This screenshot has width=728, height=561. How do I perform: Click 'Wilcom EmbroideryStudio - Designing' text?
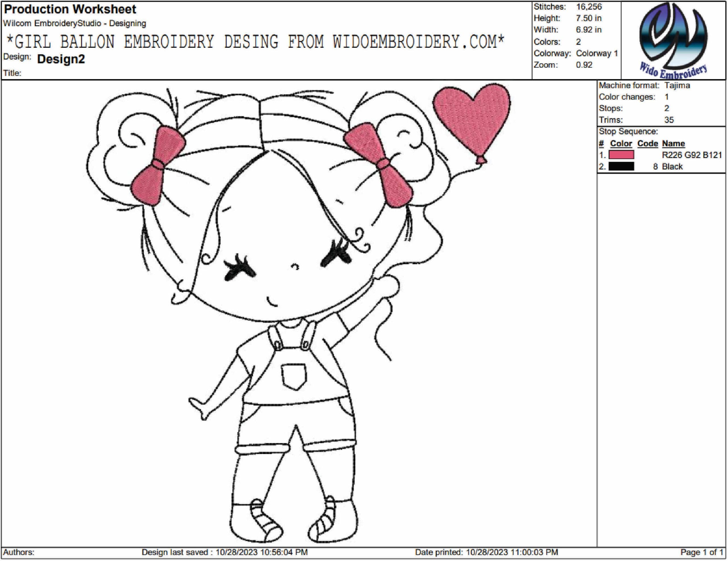[75, 23]
